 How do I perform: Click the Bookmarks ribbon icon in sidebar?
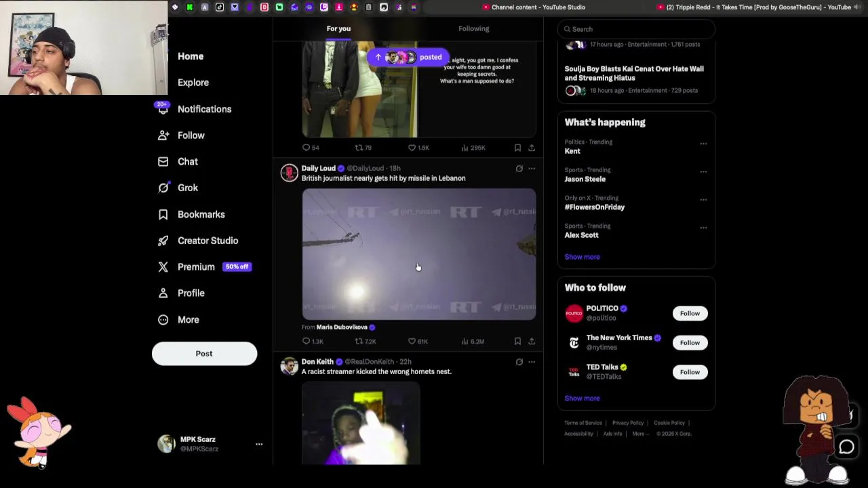163,214
